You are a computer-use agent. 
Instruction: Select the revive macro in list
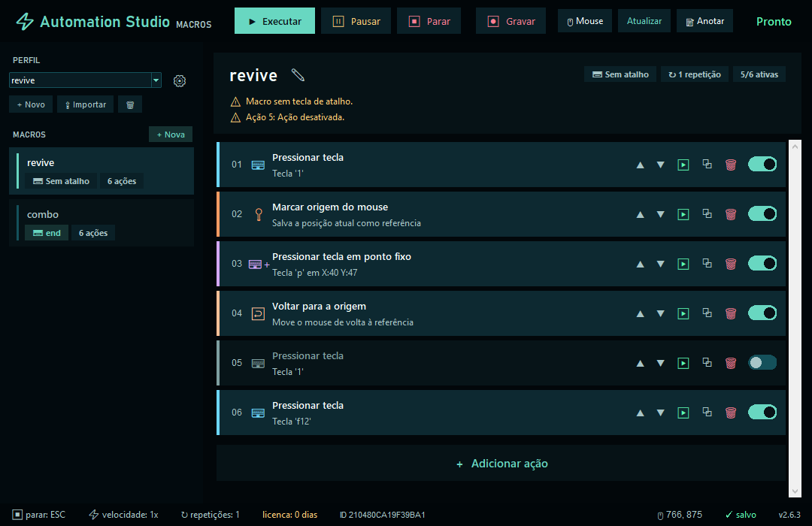click(101, 171)
